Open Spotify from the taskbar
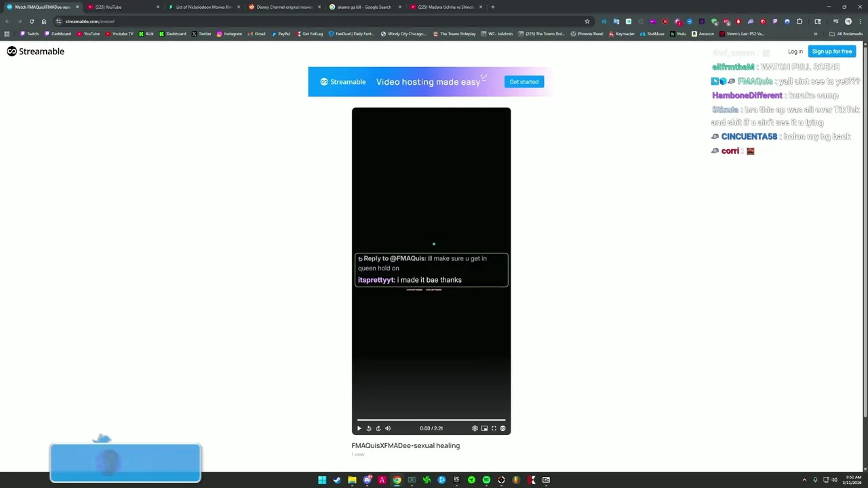The height and width of the screenshot is (488, 868). pyautogui.click(x=486, y=480)
